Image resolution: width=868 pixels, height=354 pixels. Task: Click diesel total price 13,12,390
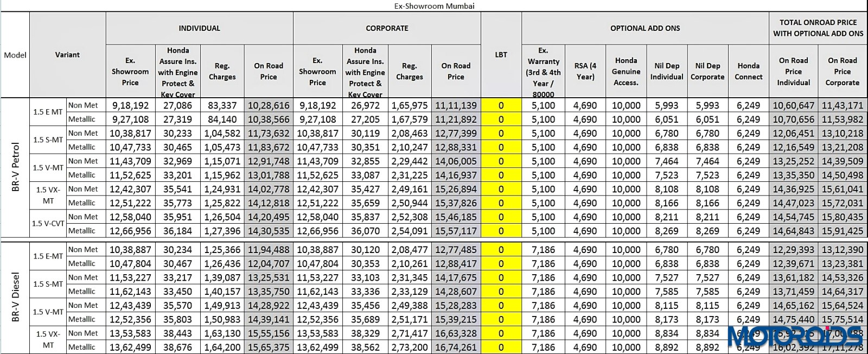click(843, 250)
